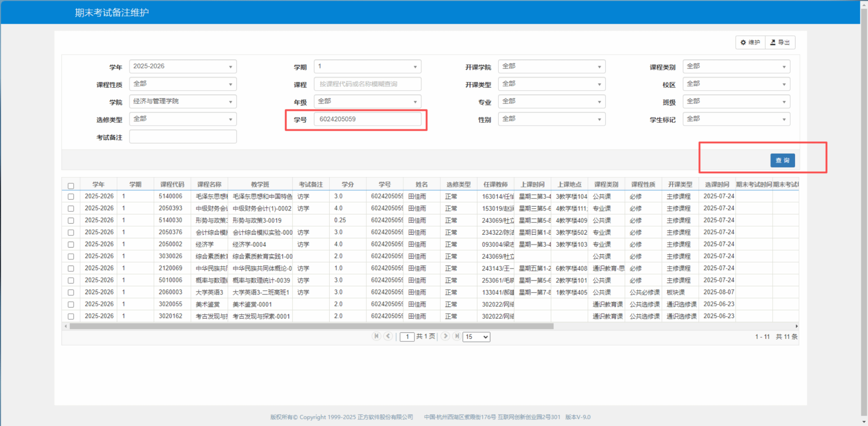Viewport: 868px width, 426px height.
Task: Go to last page pagination icon
Action: click(x=456, y=336)
